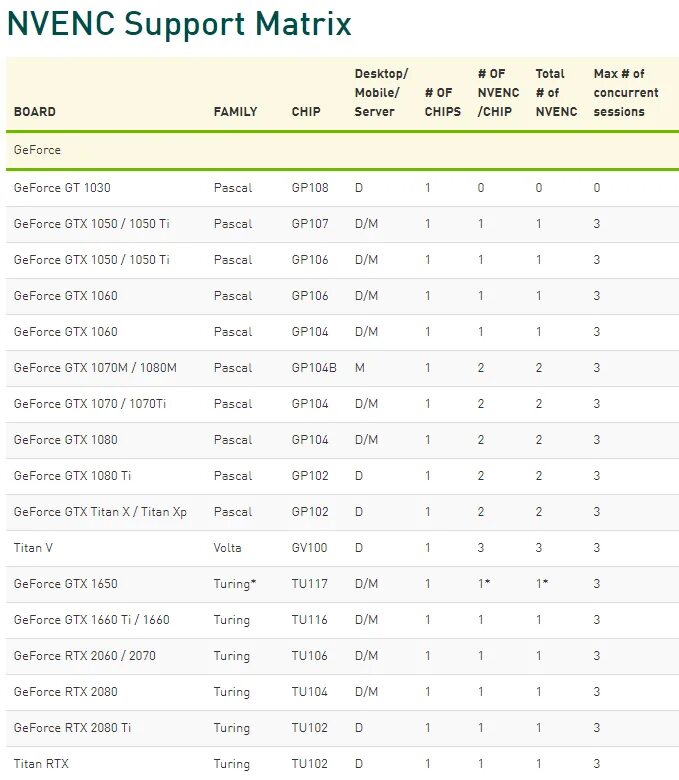Click TU102 in the RTX 2080 Ti row
Image resolution: width=679 pixels, height=780 pixels.
309,727
